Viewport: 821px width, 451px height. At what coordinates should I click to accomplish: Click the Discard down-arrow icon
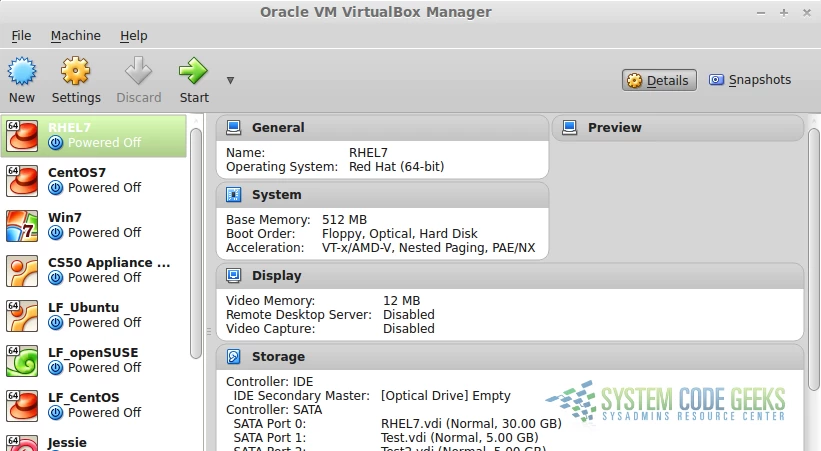(x=138, y=72)
